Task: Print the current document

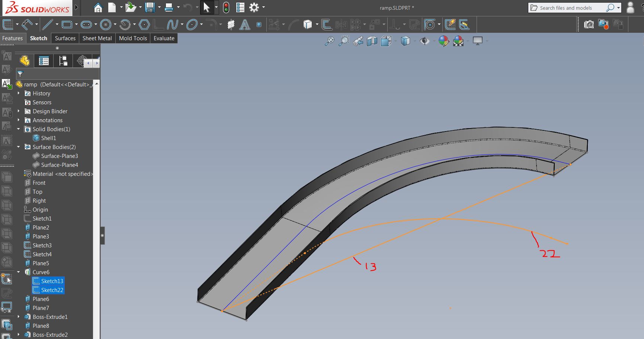Action: [x=169, y=7]
